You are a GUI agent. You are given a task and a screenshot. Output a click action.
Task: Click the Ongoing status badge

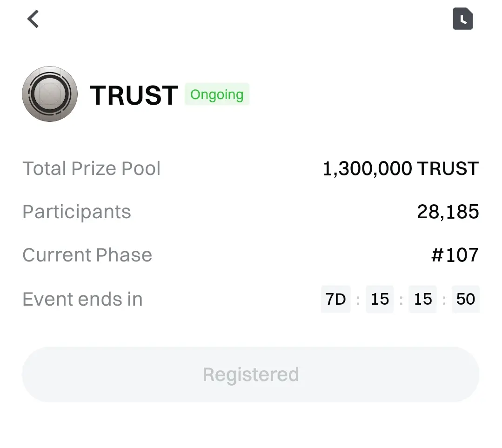coord(217,94)
